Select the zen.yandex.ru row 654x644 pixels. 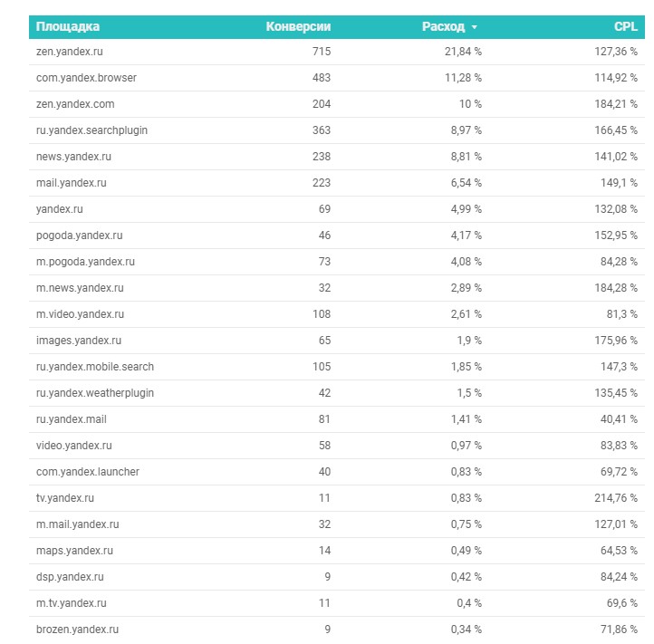[x=70, y=52]
